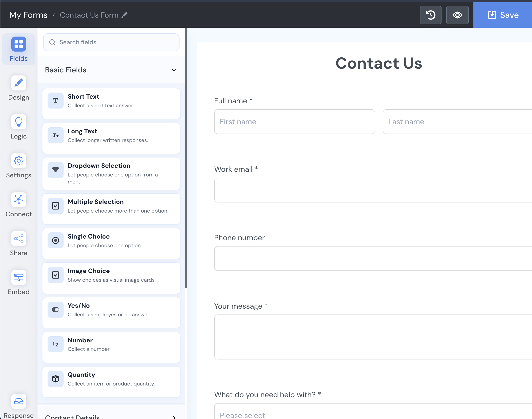532x419 pixels.
Task: Select the Short Text card title
Action: [83, 96]
